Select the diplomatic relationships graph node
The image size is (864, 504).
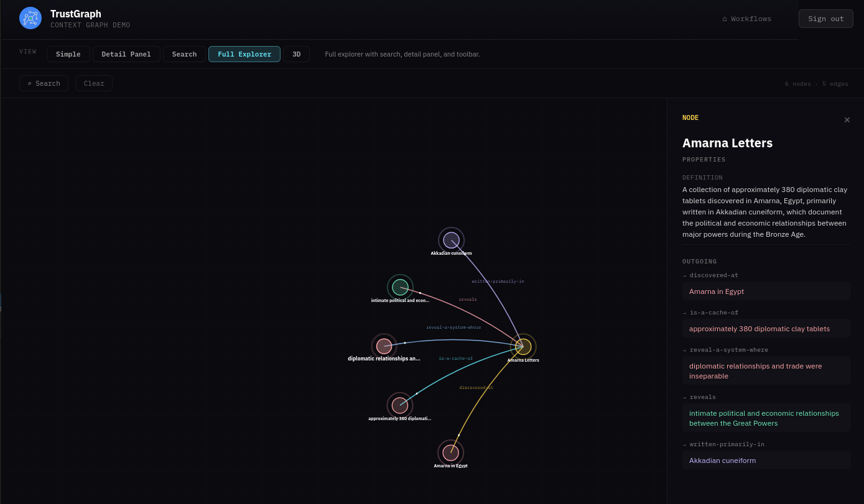pyautogui.click(x=384, y=346)
